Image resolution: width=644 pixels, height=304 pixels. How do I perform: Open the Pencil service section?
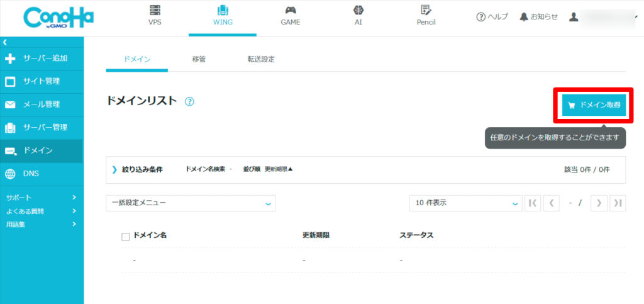(426, 16)
